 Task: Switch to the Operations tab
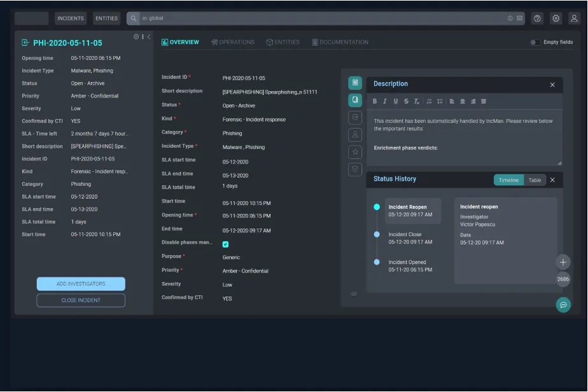(233, 43)
